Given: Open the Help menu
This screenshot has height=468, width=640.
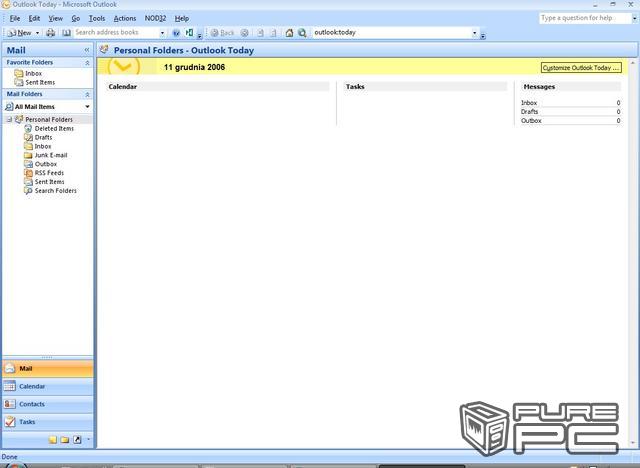Looking at the screenshot, I should click(x=182, y=18).
